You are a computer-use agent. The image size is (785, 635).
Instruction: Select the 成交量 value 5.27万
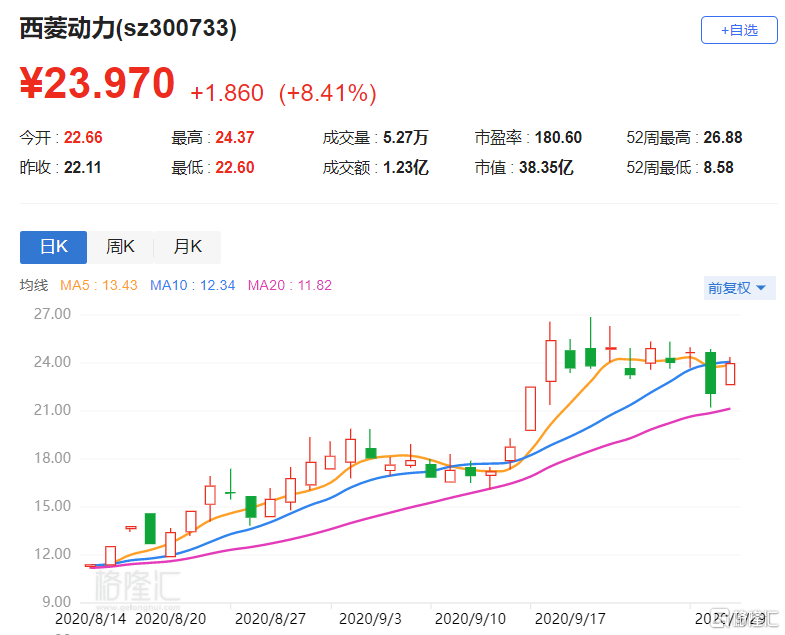pos(406,137)
